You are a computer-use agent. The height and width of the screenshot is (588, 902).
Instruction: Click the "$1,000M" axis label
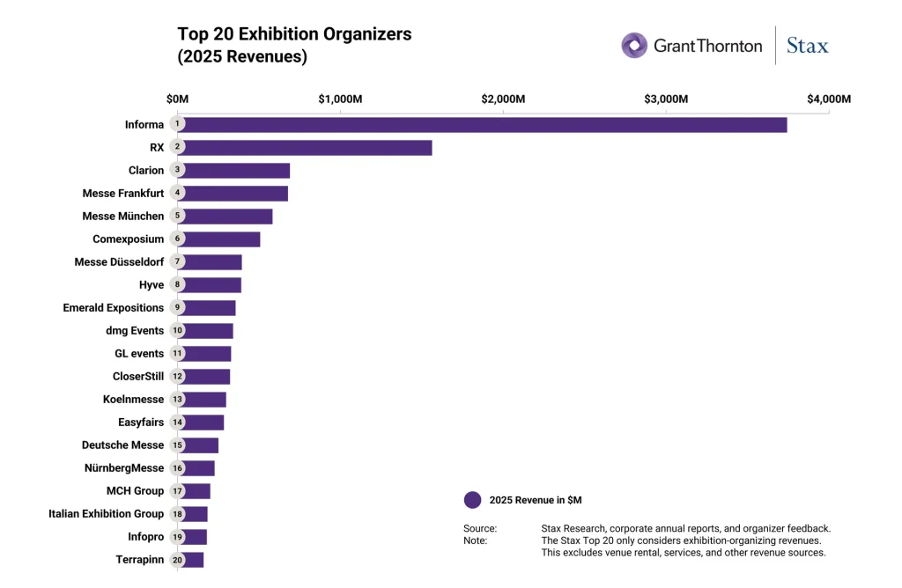click(341, 99)
